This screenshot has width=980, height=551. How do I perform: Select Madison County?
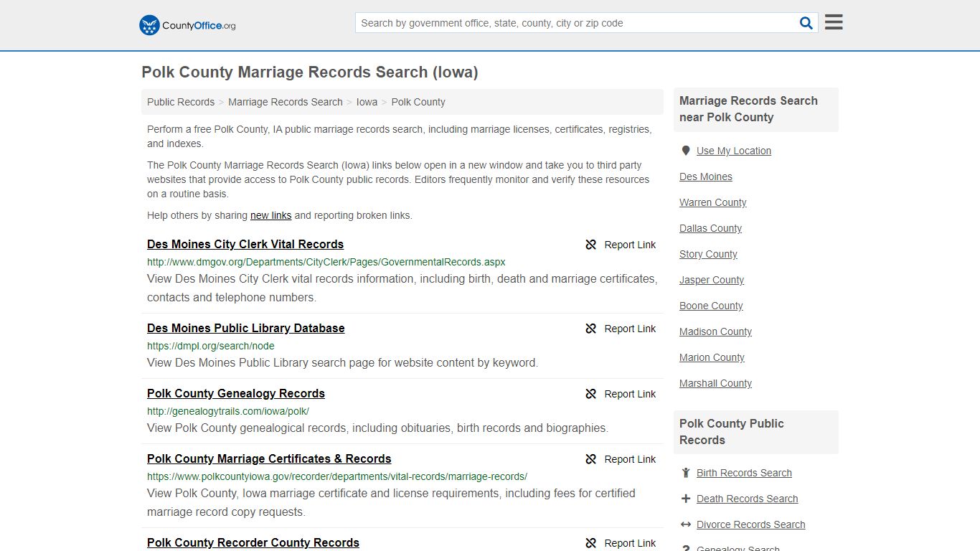click(x=715, y=331)
